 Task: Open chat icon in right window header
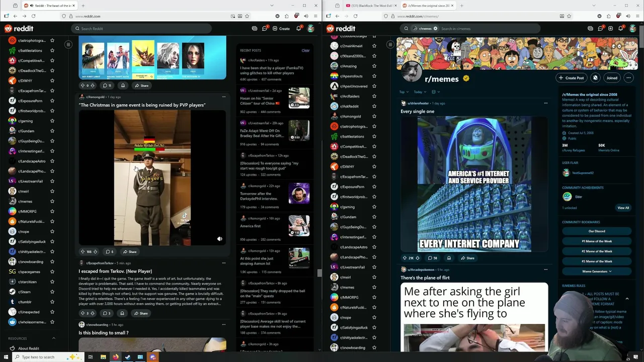point(600,29)
